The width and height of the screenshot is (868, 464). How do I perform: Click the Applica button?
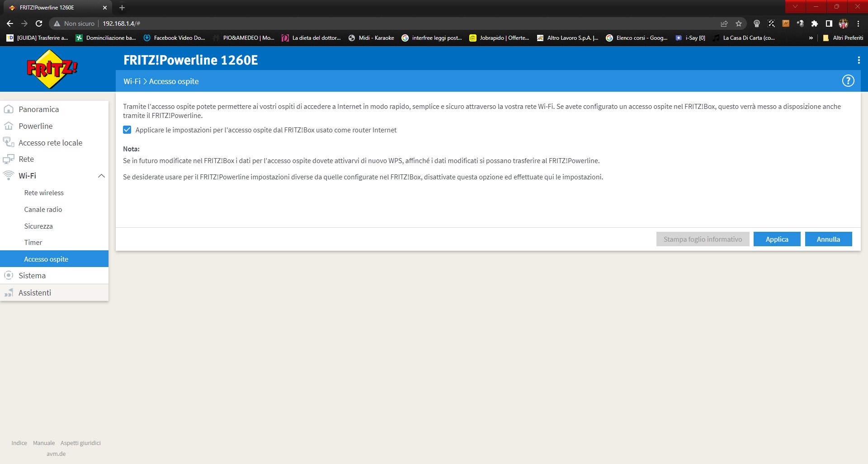tap(777, 239)
